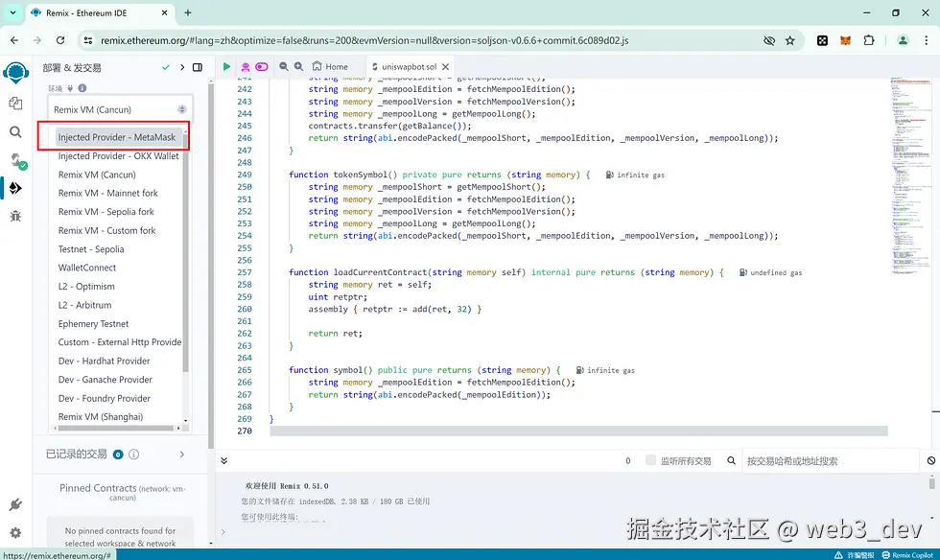Viewport: 940px width, 560px height.
Task: Open the Remix VM (Cancun) environment dropdown
Action: (x=120, y=109)
